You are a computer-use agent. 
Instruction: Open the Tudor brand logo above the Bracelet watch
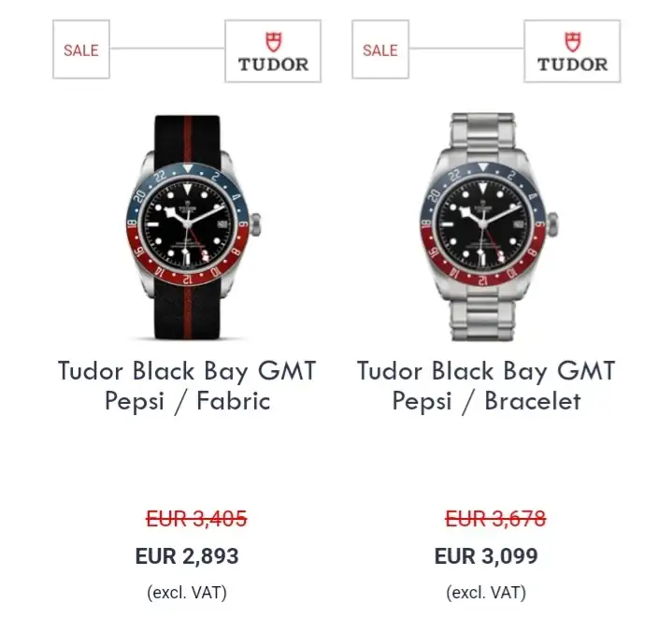coord(572,51)
